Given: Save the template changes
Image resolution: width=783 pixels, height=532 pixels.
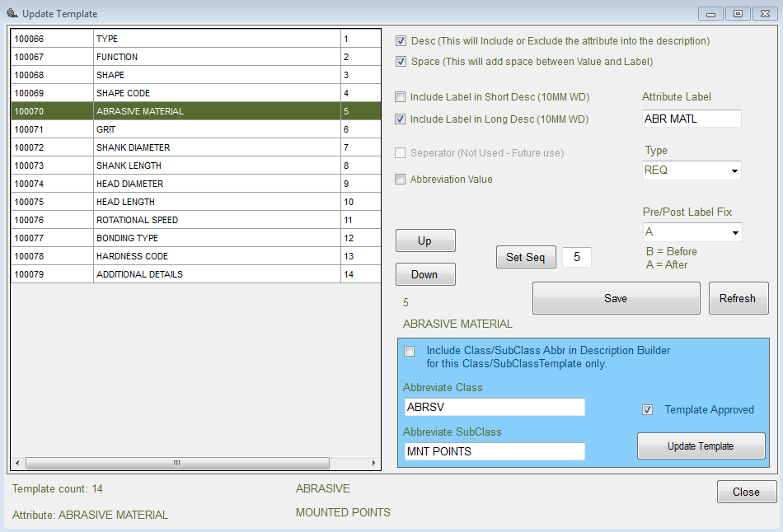Looking at the screenshot, I should point(616,297).
